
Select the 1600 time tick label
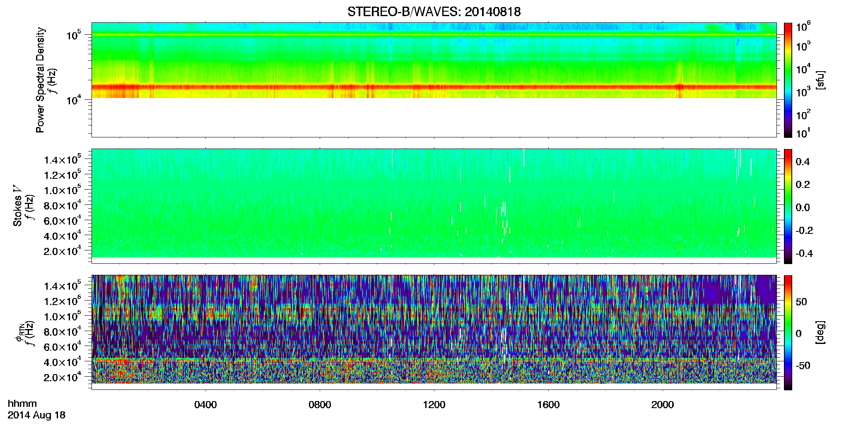(548, 405)
